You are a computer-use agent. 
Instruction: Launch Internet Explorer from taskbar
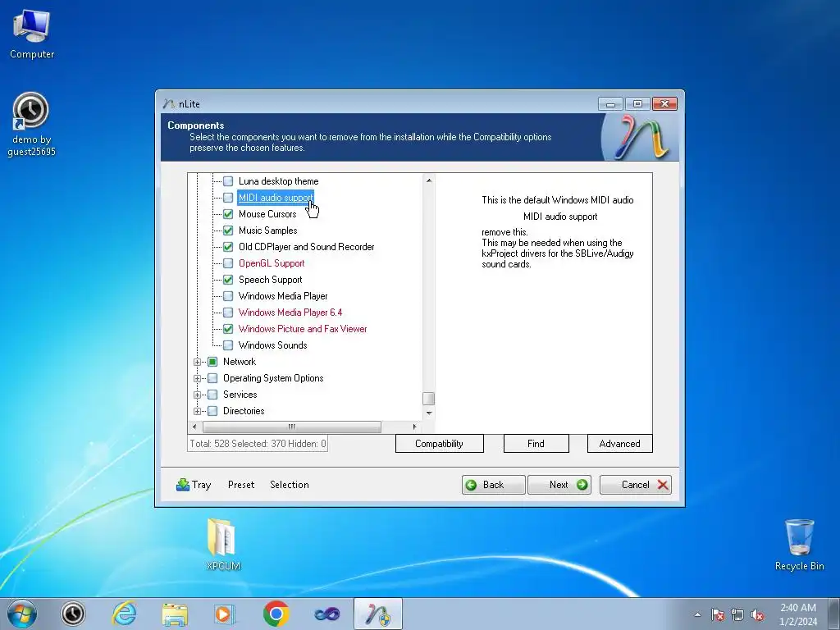124,614
